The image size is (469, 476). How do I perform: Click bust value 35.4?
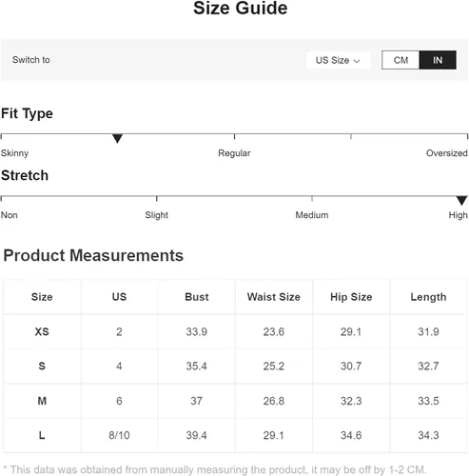197,367
